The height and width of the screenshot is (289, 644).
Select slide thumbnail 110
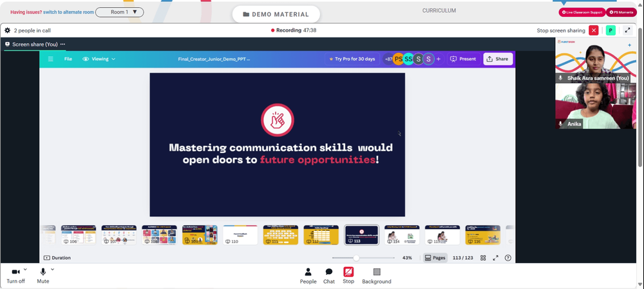240,235
